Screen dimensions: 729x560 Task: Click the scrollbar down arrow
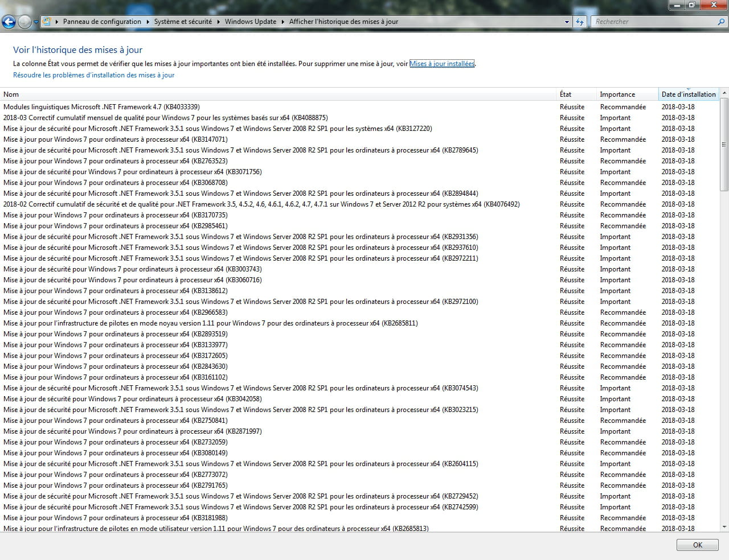[x=724, y=527]
